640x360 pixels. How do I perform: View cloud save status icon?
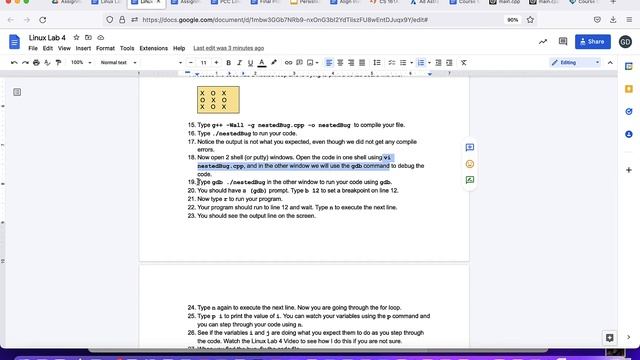100,38
